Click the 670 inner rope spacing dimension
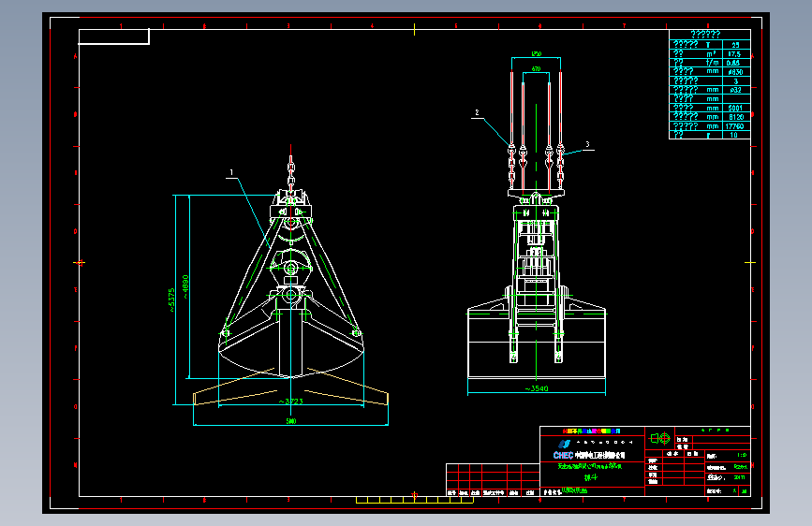This screenshot has width=812, height=526. tap(536, 69)
